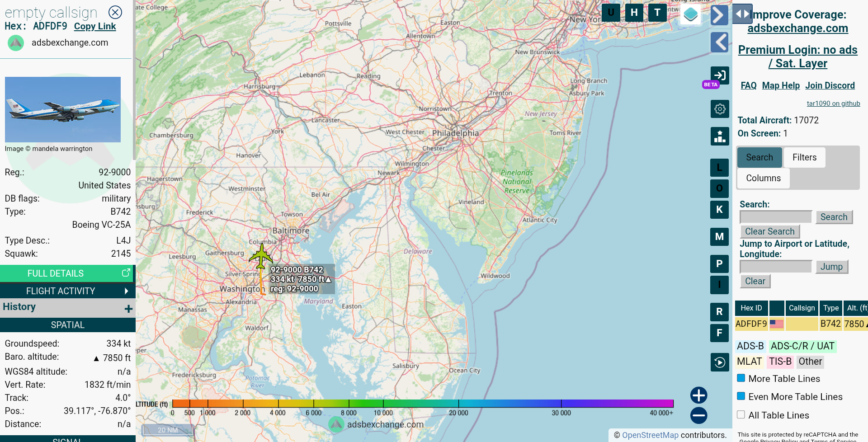This screenshot has height=442, width=868.
Task: Click the Other legend label
Action: click(x=810, y=362)
